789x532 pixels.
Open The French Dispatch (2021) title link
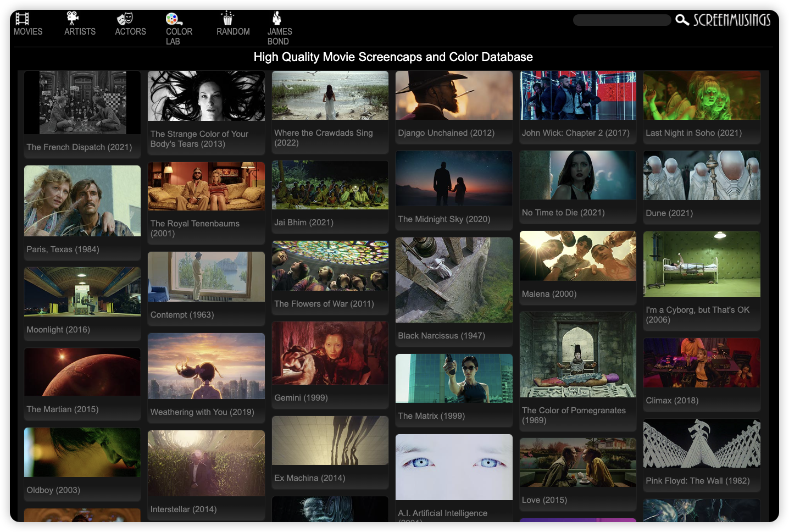[79, 147]
